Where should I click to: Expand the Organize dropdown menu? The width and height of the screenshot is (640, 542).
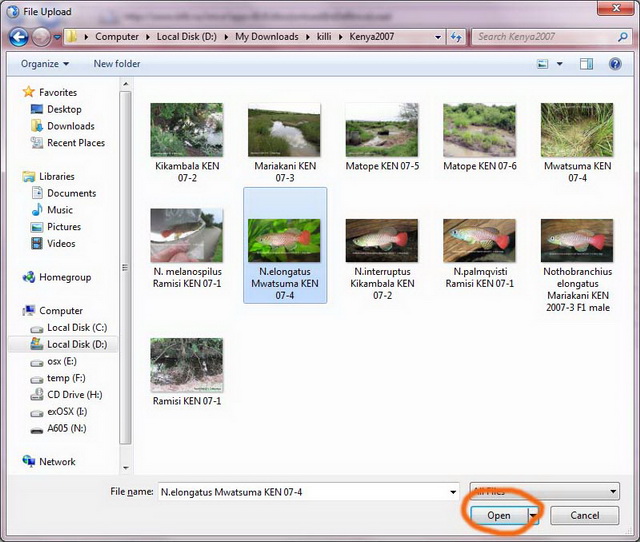[x=44, y=64]
